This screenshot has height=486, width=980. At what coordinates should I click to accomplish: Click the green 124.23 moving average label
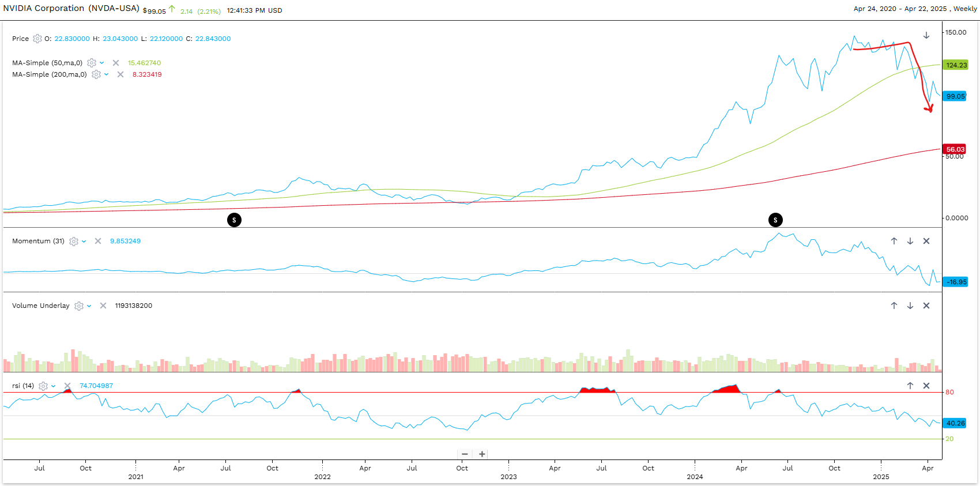click(x=956, y=65)
